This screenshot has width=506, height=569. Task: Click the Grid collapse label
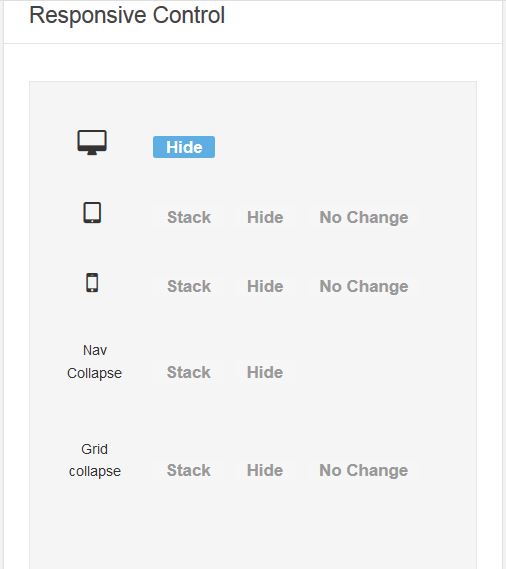click(94, 460)
